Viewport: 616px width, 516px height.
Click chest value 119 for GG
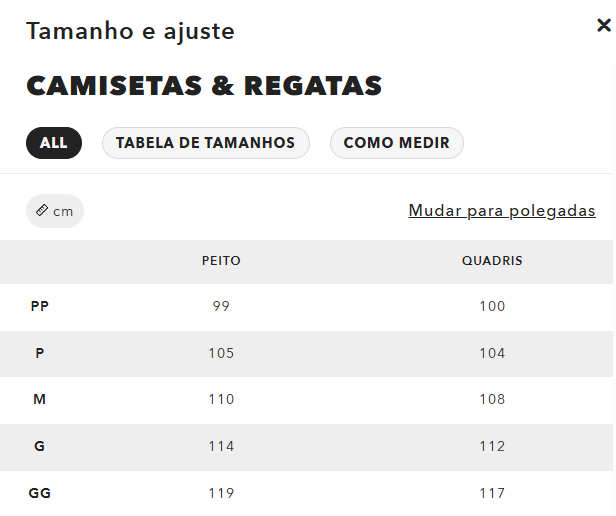pyautogui.click(x=221, y=493)
